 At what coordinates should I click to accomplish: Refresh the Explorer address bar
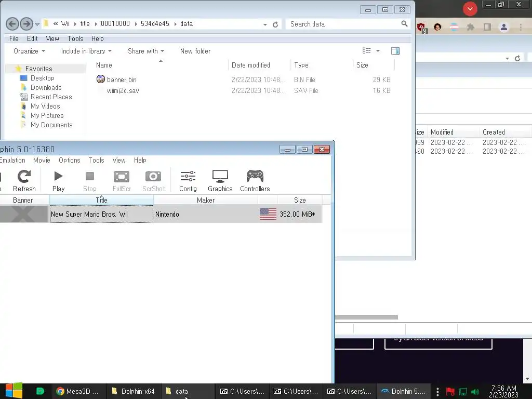275,24
